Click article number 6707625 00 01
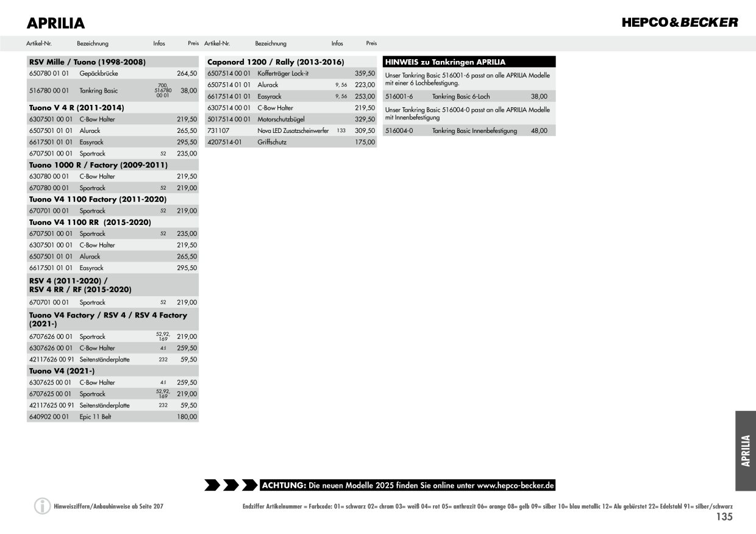Screen dimensions: 756x534 [51, 394]
